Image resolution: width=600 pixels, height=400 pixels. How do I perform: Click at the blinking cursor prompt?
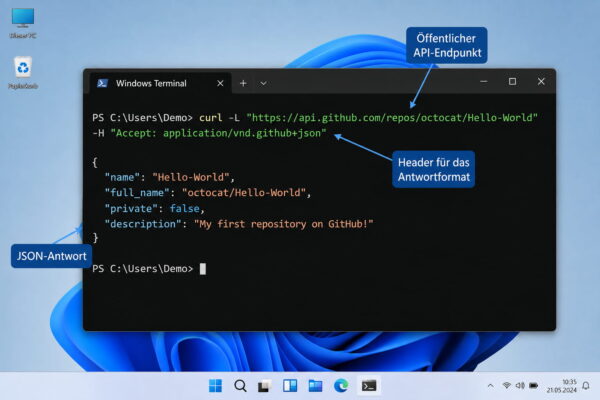203,269
